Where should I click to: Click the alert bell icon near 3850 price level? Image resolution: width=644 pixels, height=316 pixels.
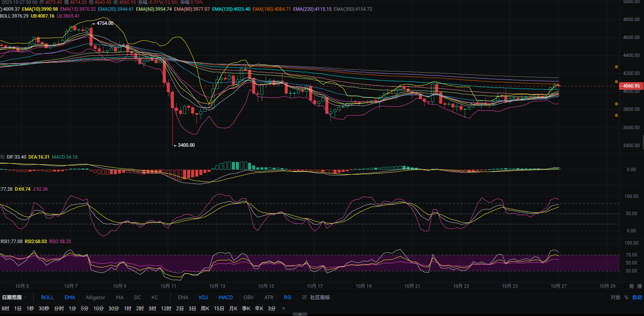click(616, 104)
